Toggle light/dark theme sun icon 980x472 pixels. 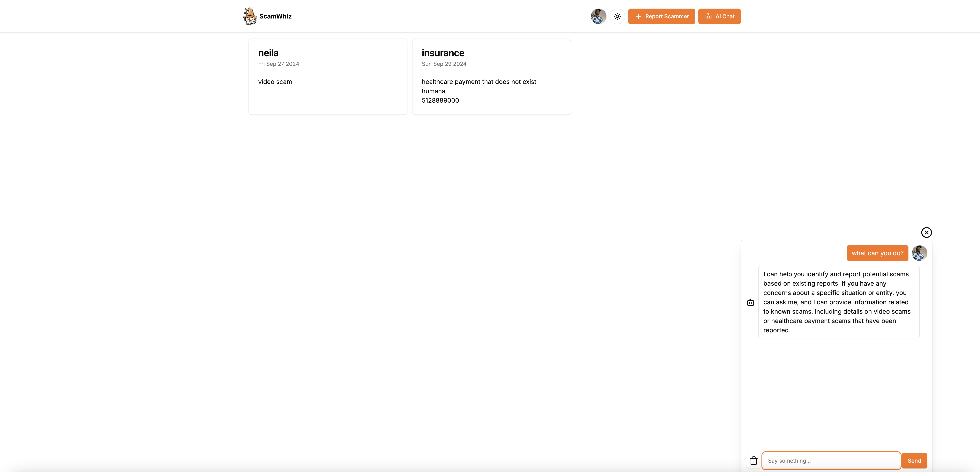(x=617, y=16)
